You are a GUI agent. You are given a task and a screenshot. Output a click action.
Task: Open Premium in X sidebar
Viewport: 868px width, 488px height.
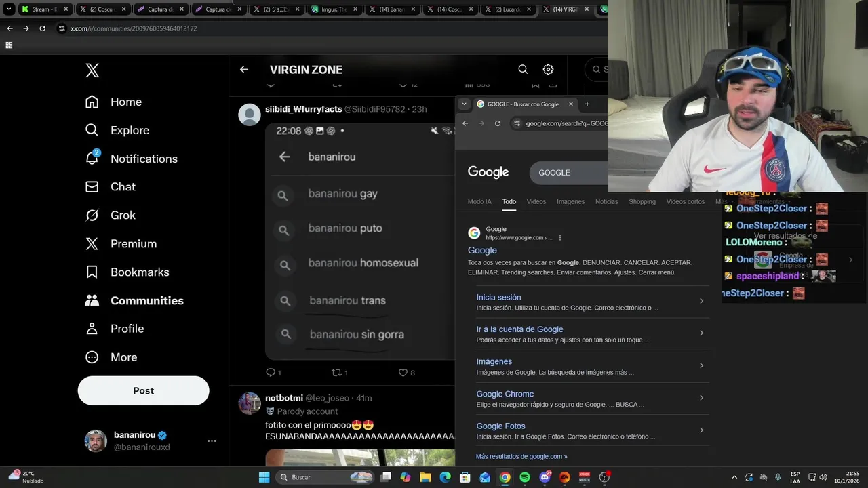121,243
